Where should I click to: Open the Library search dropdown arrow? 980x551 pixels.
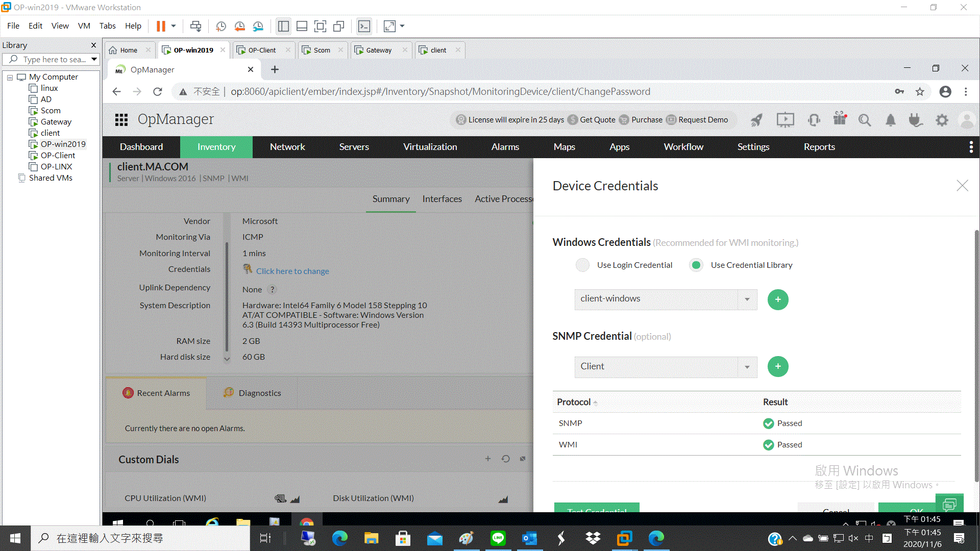point(94,59)
